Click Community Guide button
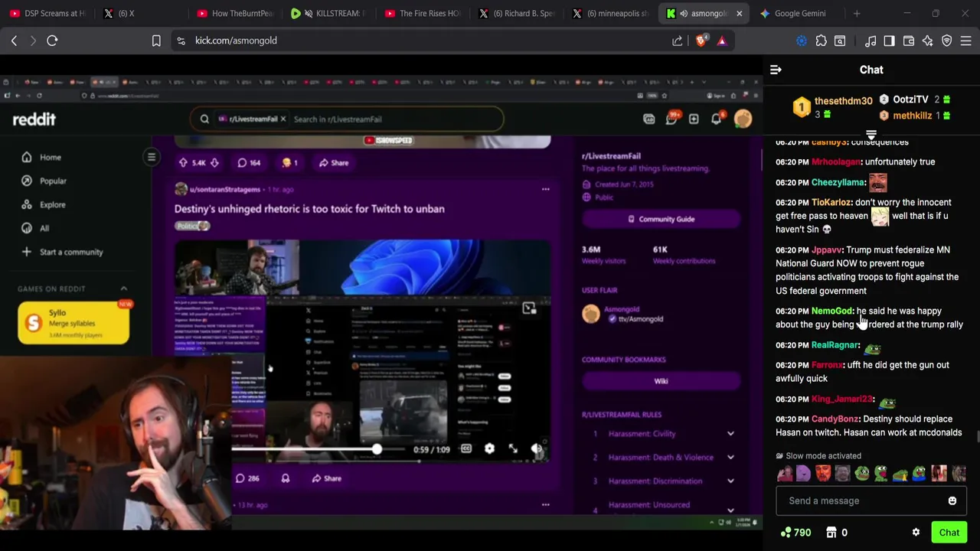The width and height of the screenshot is (980, 551). 661,219
